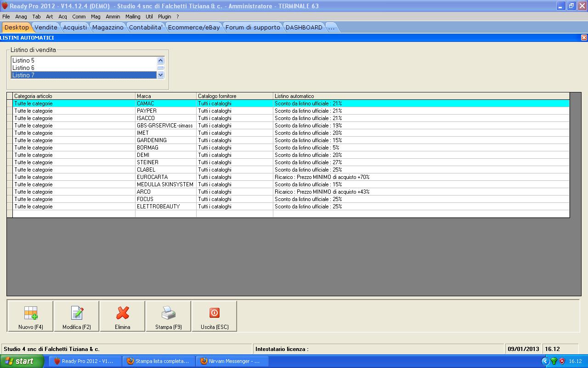Open the Acq menu
Screen dimensions: 588x368
62,17
